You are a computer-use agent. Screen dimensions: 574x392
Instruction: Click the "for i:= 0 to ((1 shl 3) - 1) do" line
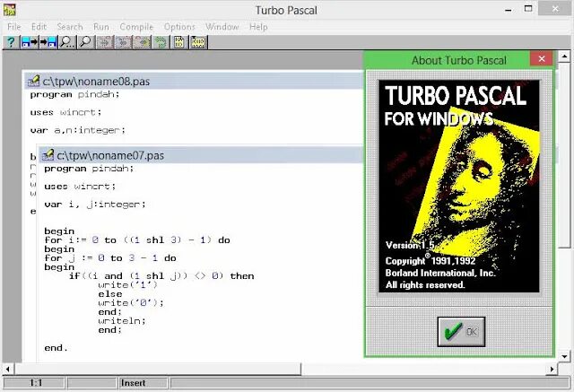(137, 240)
